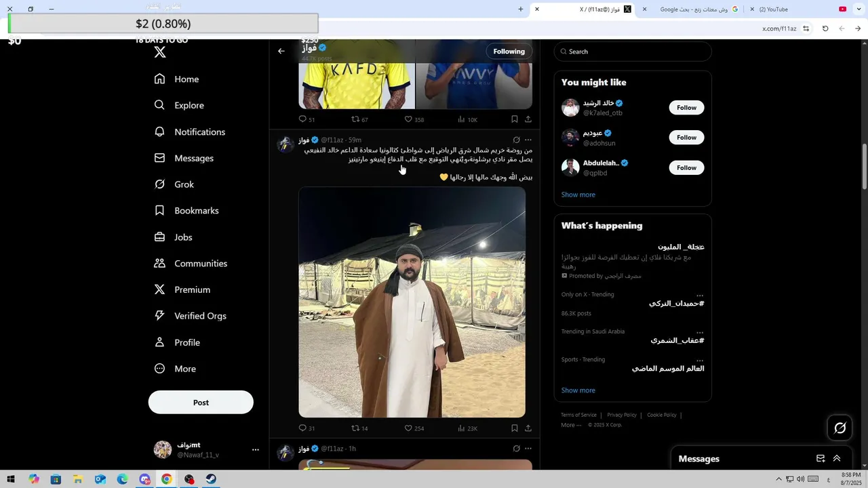Follow Abdulelah @qplbd
This screenshot has height=488, width=868.
(x=686, y=167)
